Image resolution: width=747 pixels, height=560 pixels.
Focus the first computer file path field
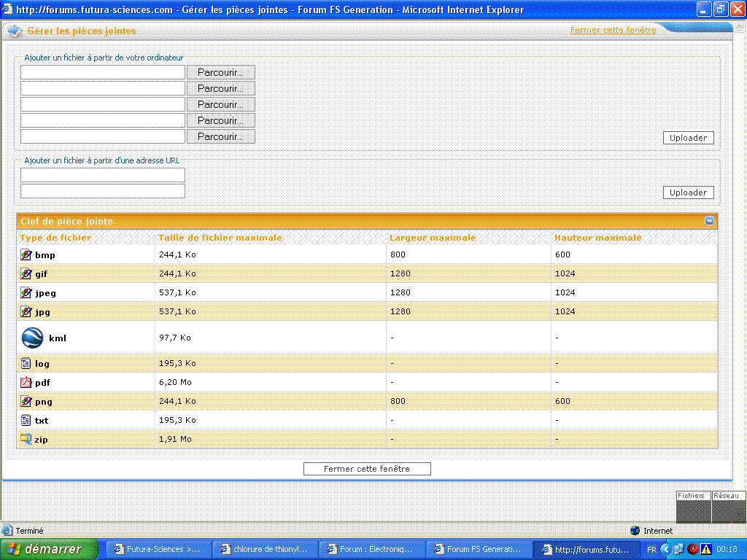[103, 72]
